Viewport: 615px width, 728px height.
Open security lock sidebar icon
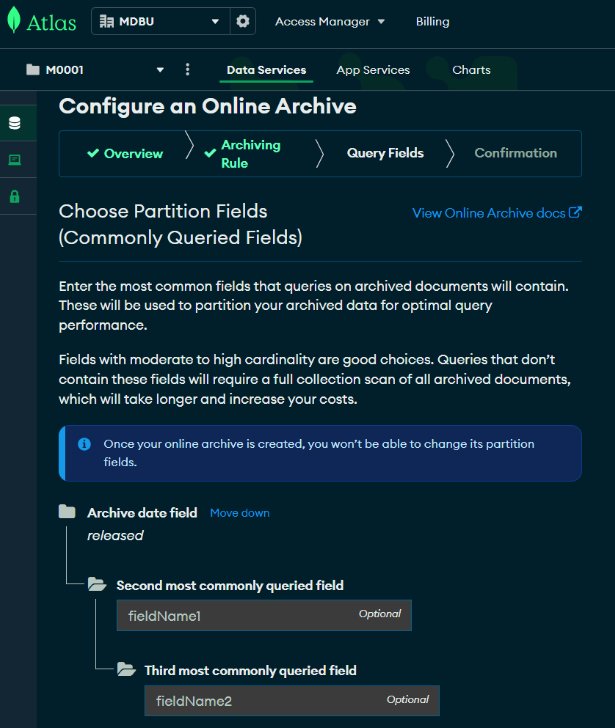pos(15,196)
